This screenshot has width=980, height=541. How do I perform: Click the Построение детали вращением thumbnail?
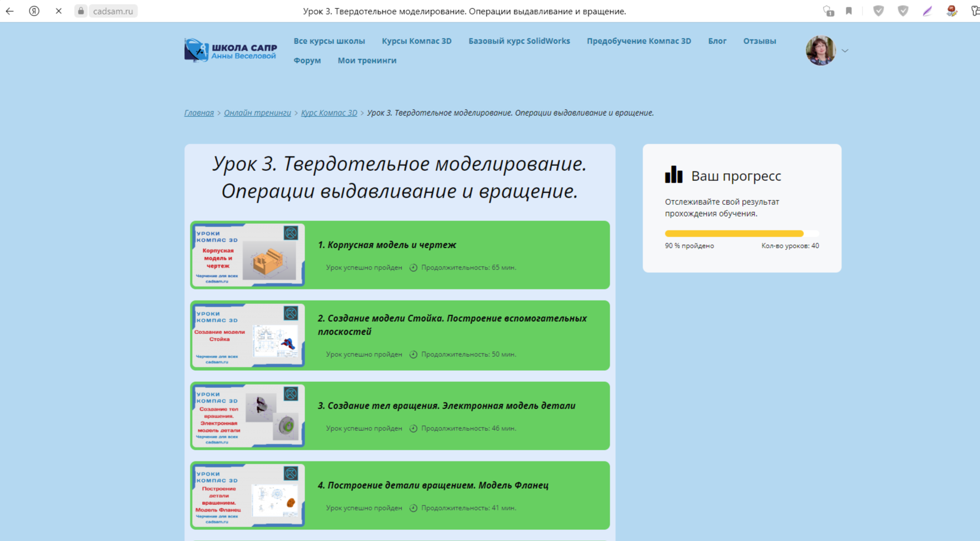click(x=248, y=495)
